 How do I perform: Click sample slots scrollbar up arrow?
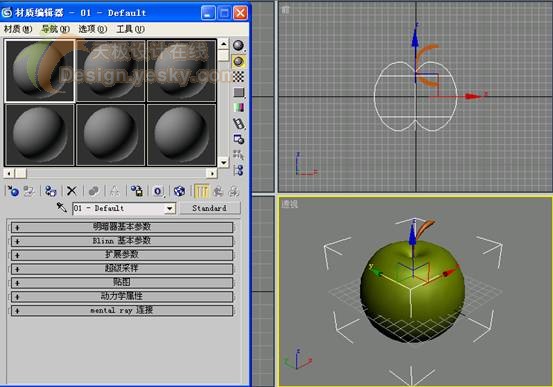coord(223,44)
